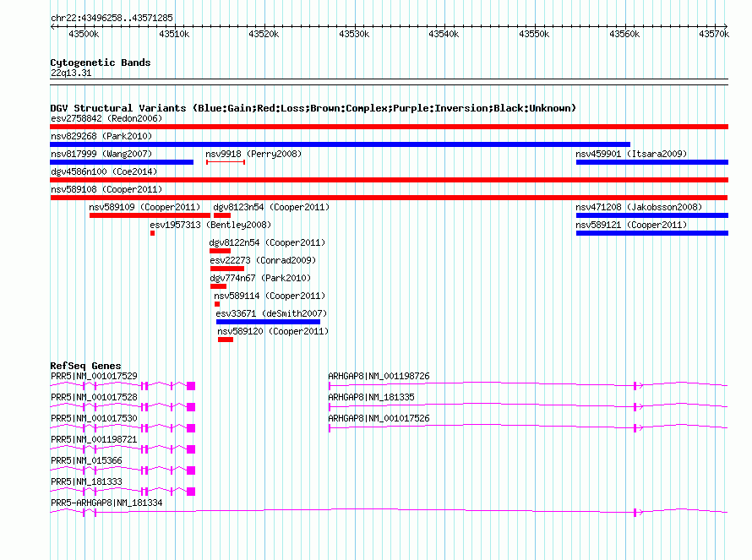Open the ARHGAP8|NM_001198726 gene label
The image size is (752, 560).
click(379, 377)
